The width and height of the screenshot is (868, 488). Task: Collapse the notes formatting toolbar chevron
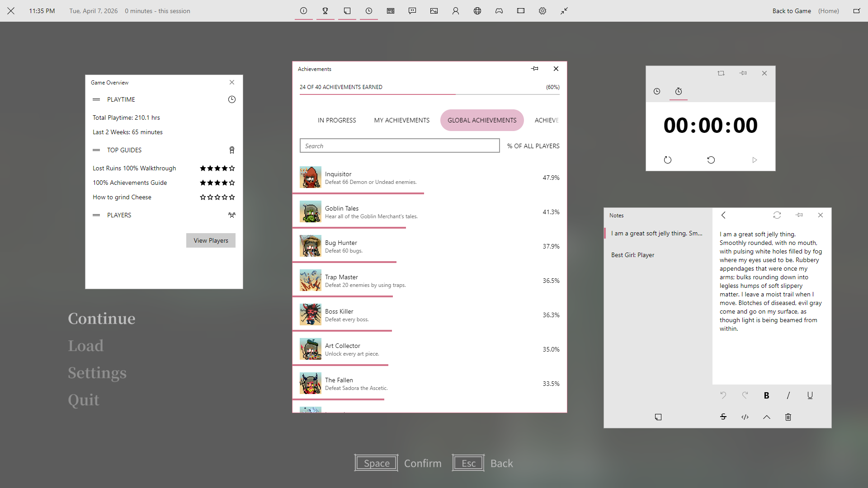pos(766,417)
